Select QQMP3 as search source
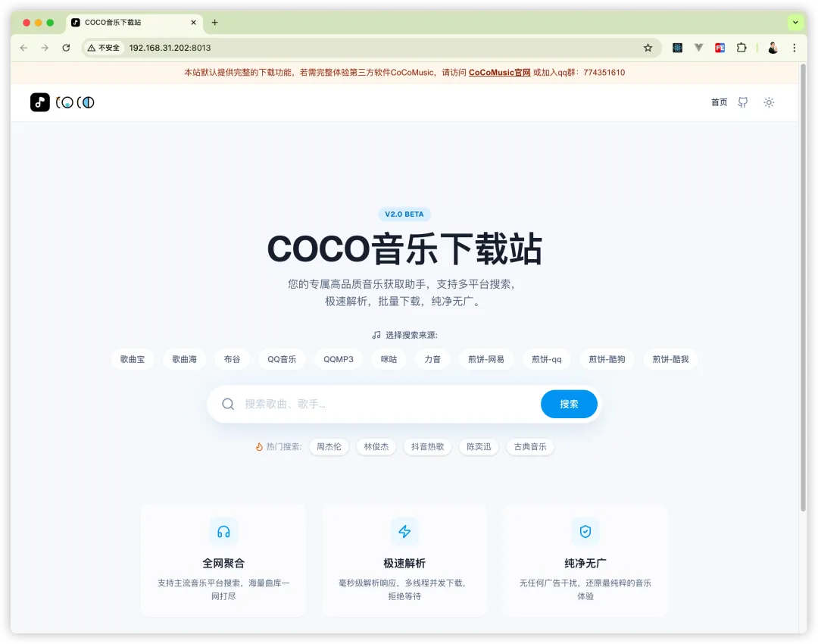The width and height of the screenshot is (818, 644). [339, 359]
